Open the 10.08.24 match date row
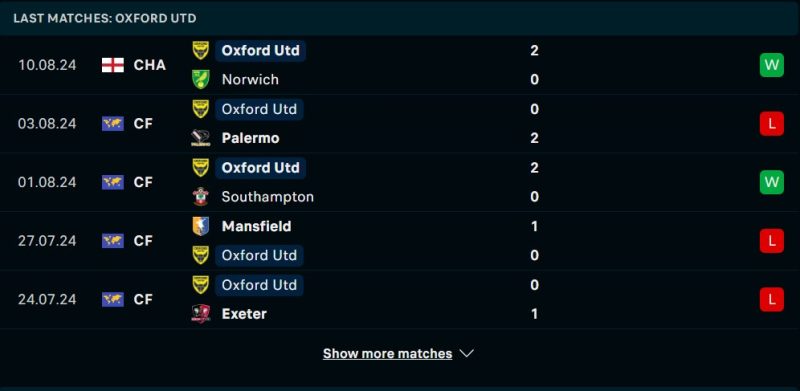The width and height of the screenshot is (800, 391). (x=400, y=65)
